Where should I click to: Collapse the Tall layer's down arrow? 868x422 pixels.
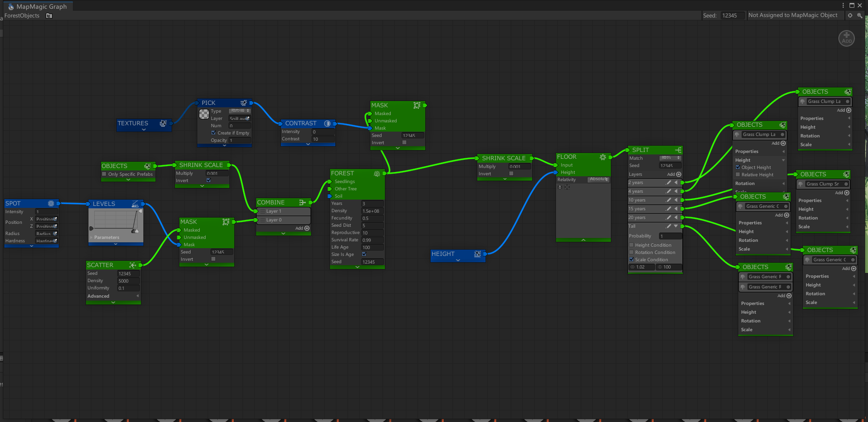676,226
